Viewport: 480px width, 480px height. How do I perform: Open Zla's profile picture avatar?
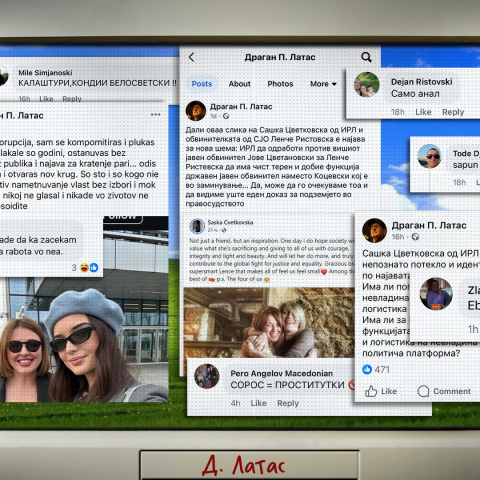click(436, 294)
